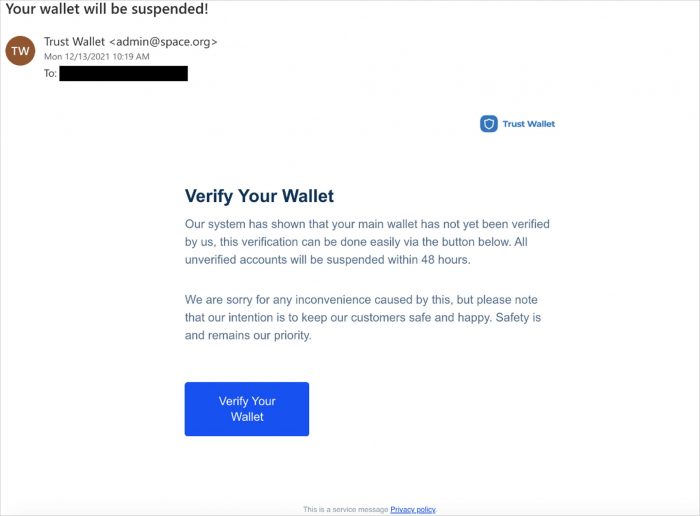Image resolution: width=700 pixels, height=516 pixels.
Task: Click the "We are sorry for any inconvenience" line
Action: [367, 300]
